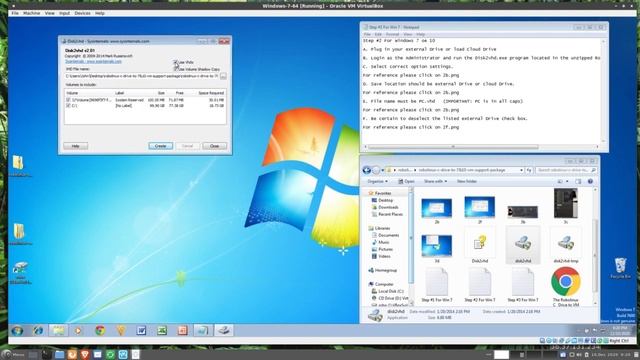Launch Internet Explorer from the Windows taskbar
The width and height of the screenshot is (640, 360).
click(x=38, y=330)
